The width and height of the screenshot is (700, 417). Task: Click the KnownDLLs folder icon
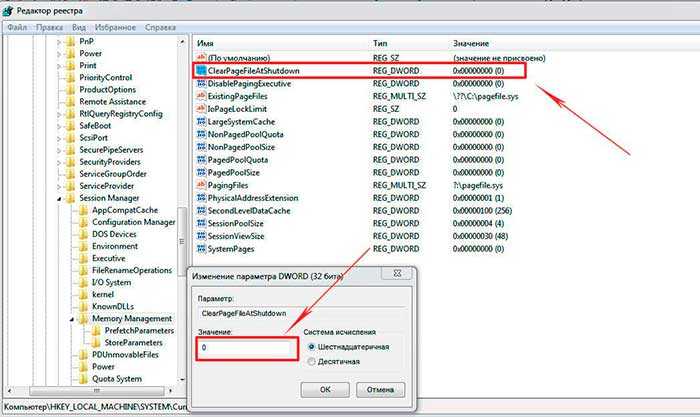83,307
